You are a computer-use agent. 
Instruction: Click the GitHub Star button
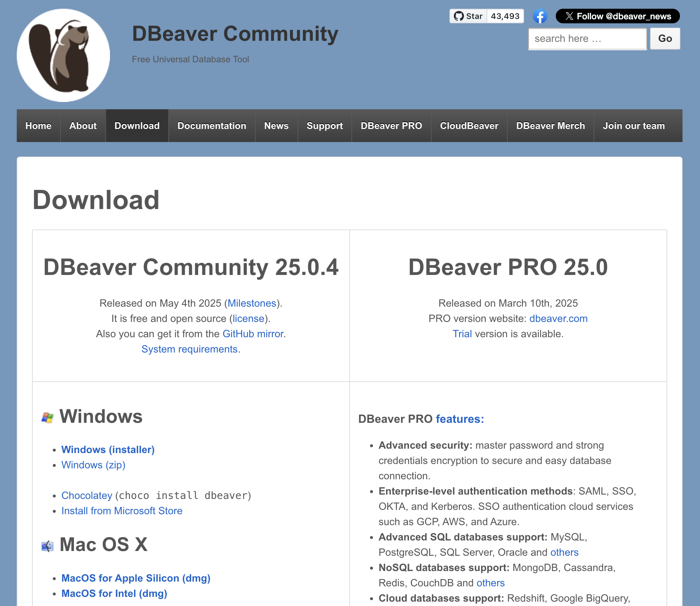tap(468, 16)
